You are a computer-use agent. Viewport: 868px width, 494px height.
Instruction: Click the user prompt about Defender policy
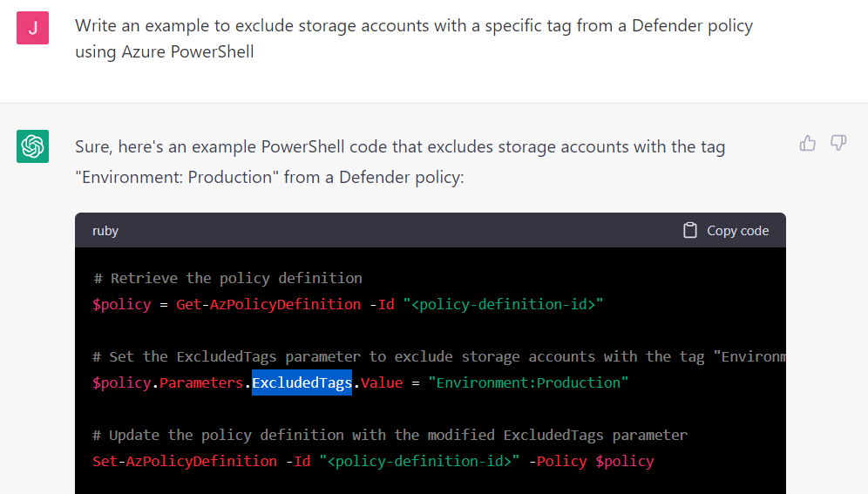click(413, 38)
